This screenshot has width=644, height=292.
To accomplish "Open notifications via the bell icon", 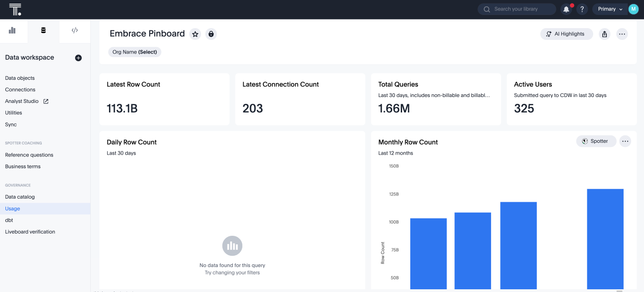I will pyautogui.click(x=566, y=9).
